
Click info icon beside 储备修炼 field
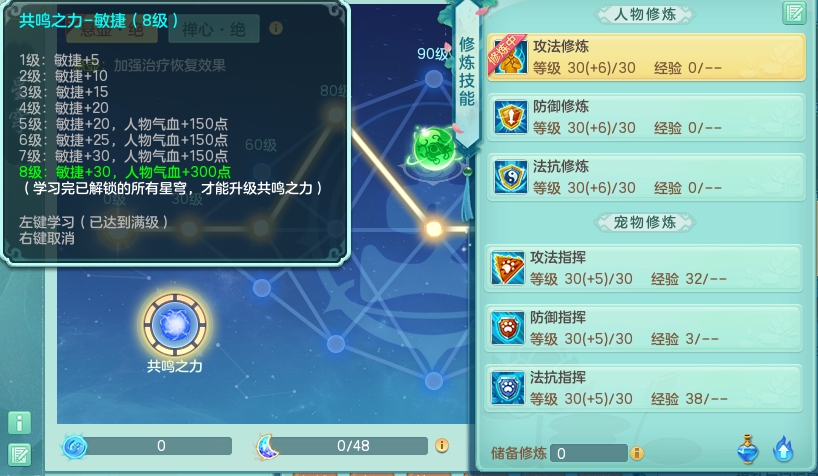(636, 453)
